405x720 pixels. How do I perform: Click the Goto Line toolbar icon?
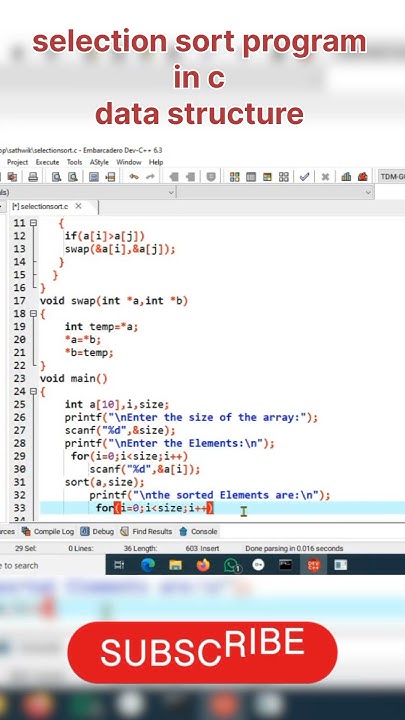coord(110,177)
